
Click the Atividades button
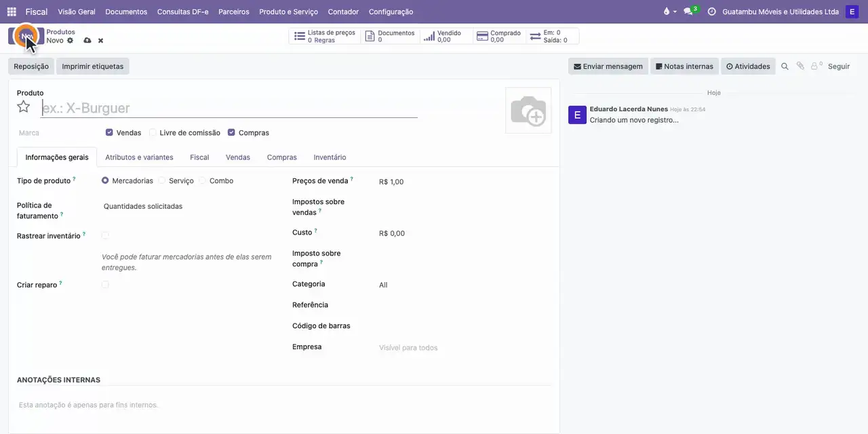pos(748,66)
